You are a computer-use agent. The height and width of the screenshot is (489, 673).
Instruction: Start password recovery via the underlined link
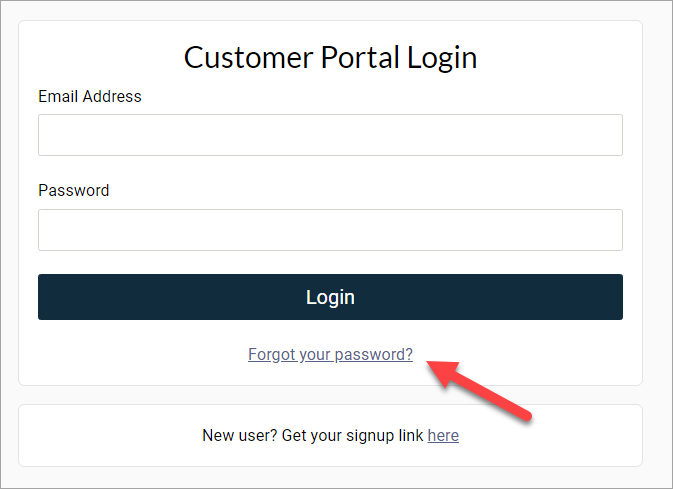coord(330,354)
